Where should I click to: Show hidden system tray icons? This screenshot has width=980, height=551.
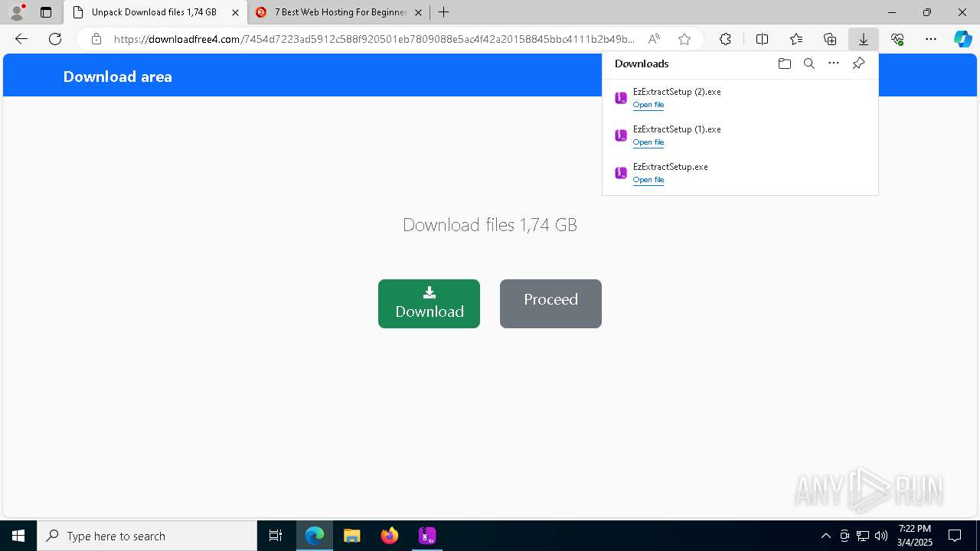click(x=825, y=536)
